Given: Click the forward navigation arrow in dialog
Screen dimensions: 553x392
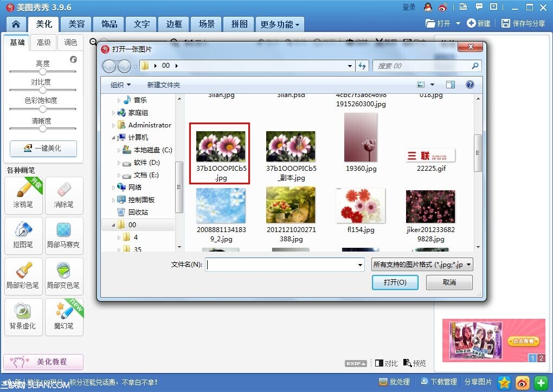Looking at the screenshot, I should 124,66.
